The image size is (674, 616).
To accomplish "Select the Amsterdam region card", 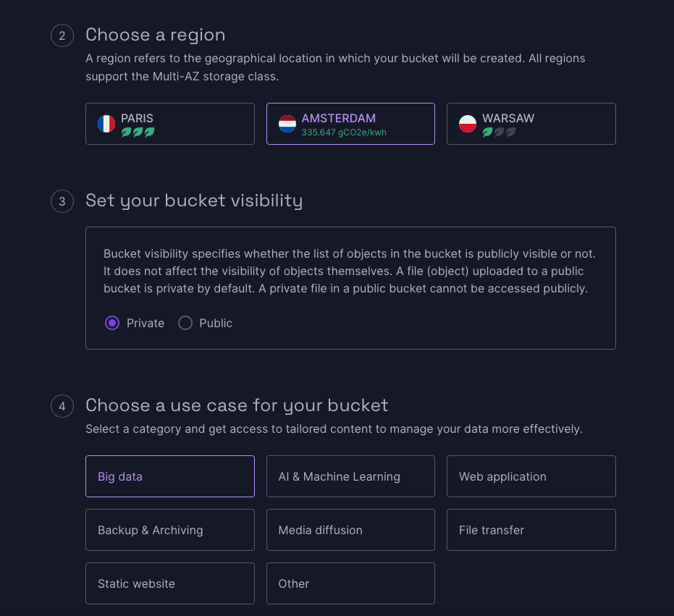I will pyautogui.click(x=350, y=124).
